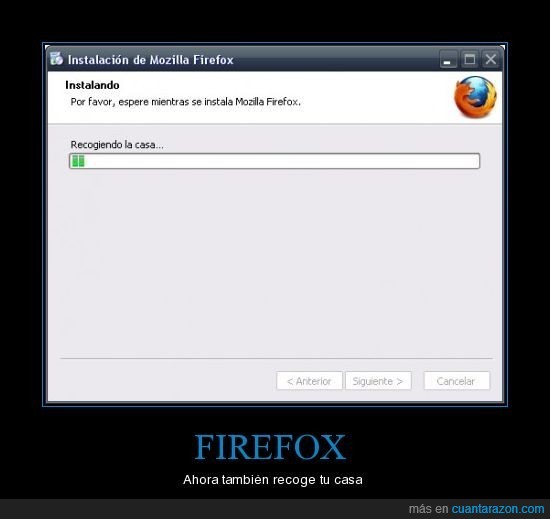Click the Siguiente > button
This screenshot has width=550, height=519.
378,380
